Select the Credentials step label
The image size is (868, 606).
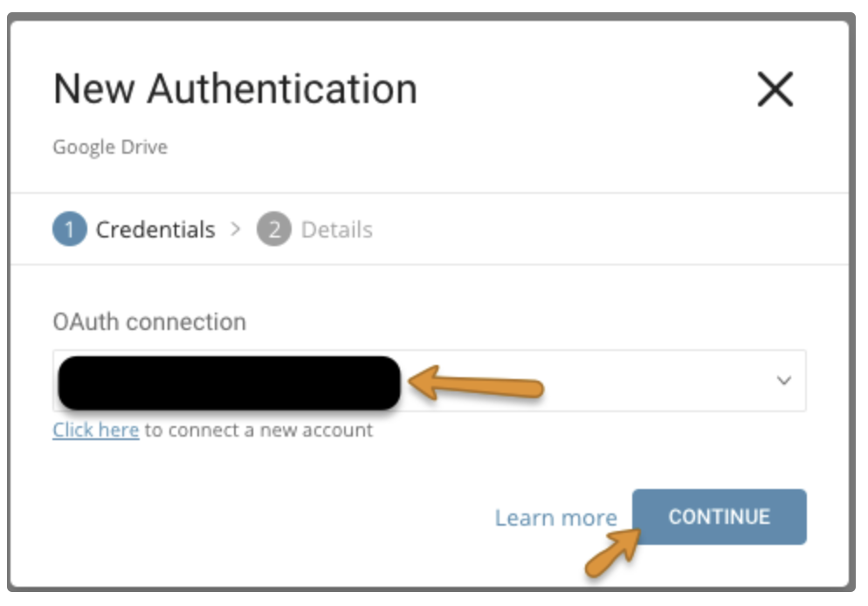tap(155, 231)
